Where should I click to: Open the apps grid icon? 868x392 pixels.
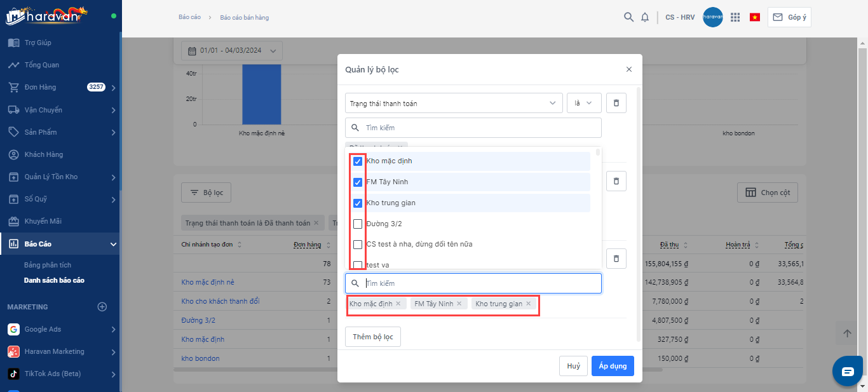(x=735, y=17)
